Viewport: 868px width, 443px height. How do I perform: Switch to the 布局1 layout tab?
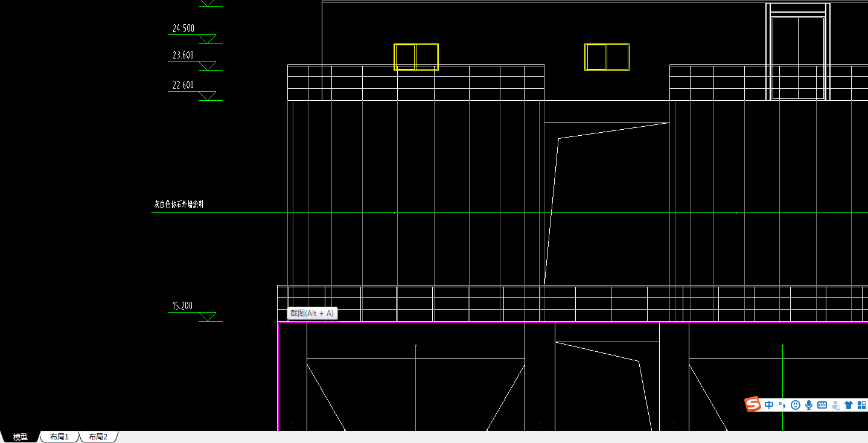pyautogui.click(x=59, y=437)
